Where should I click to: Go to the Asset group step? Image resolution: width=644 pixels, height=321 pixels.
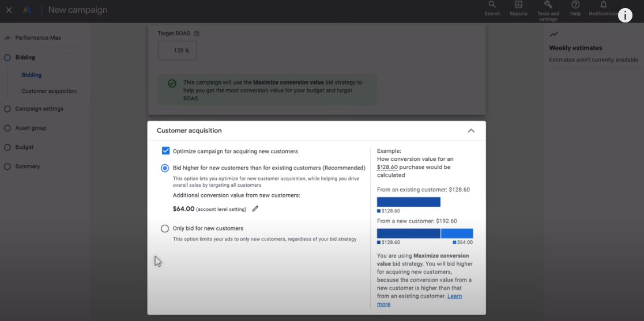pyautogui.click(x=31, y=128)
